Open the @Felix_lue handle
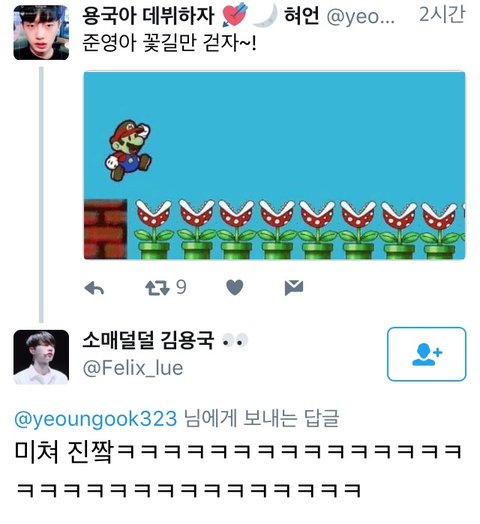480x524 pixels. (133, 368)
